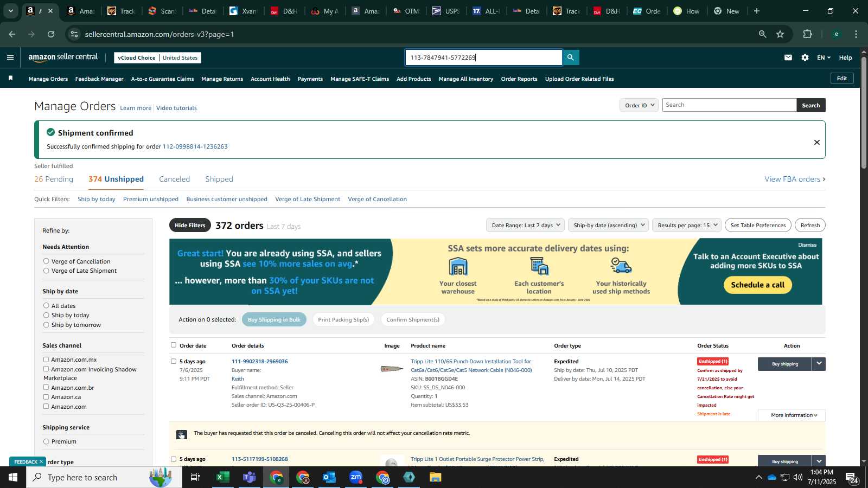Image resolution: width=868 pixels, height=488 pixels.
Task: Go back using browser back arrow
Action: pyautogui.click(x=12, y=34)
